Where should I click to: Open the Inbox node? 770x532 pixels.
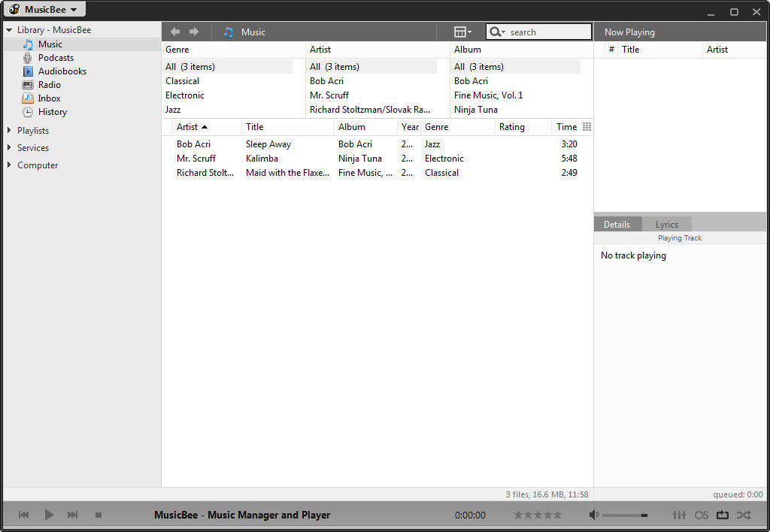click(x=49, y=98)
